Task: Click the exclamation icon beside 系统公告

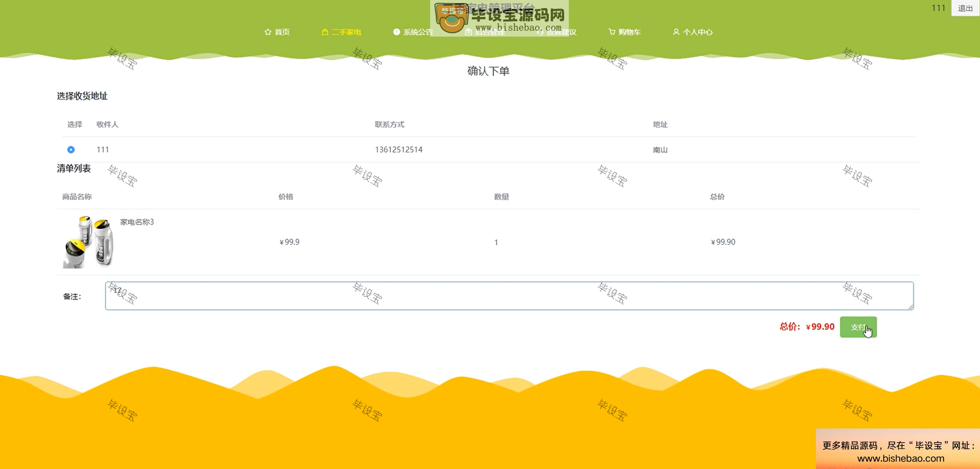Action: pos(396,32)
